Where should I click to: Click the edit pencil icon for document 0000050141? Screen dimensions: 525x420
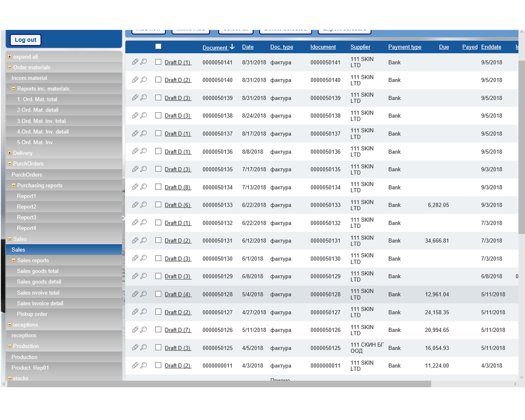tap(135, 62)
